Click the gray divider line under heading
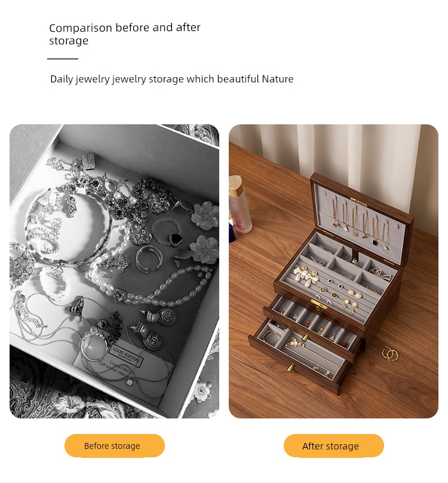The image size is (448, 483). pyautogui.click(x=63, y=59)
